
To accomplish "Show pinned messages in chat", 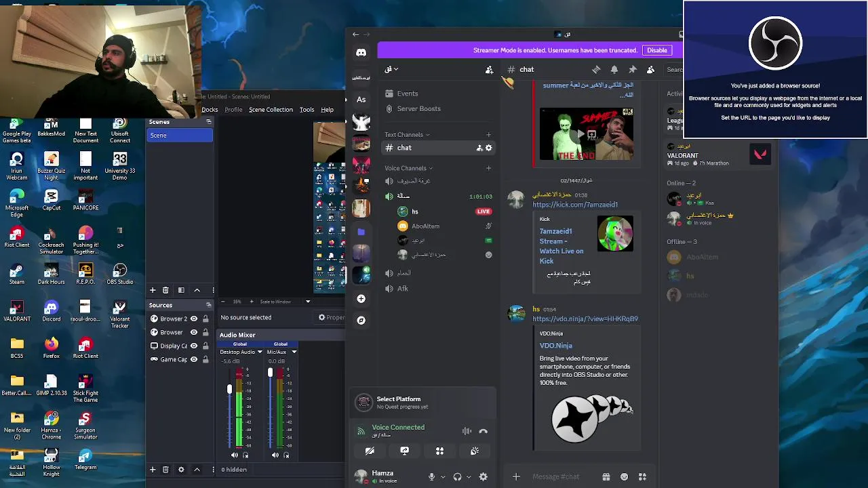I will [x=633, y=70].
